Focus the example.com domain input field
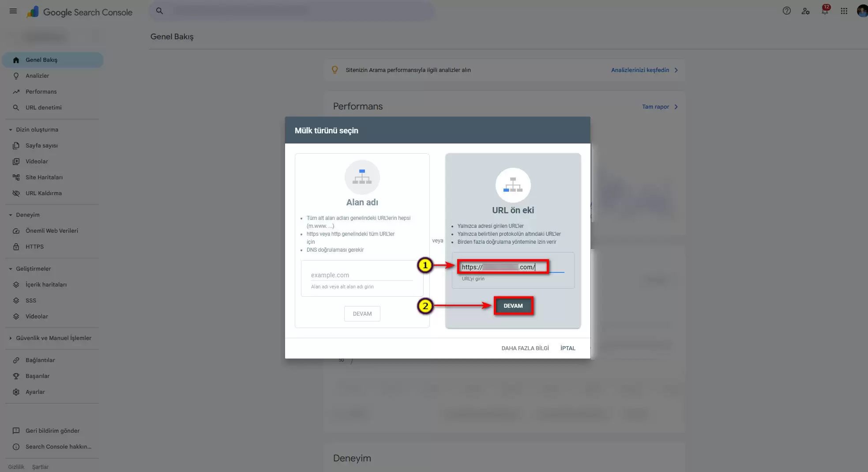This screenshot has width=868, height=472. 362,275
